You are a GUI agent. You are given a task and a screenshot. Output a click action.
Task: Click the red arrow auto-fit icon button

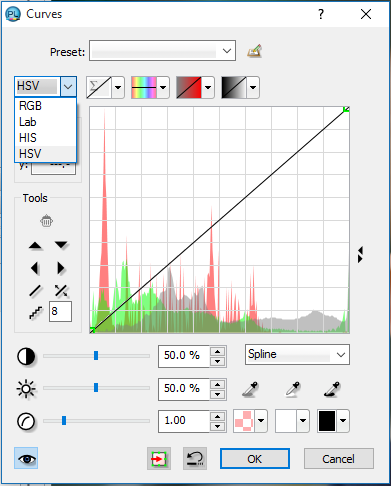pos(159,459)
